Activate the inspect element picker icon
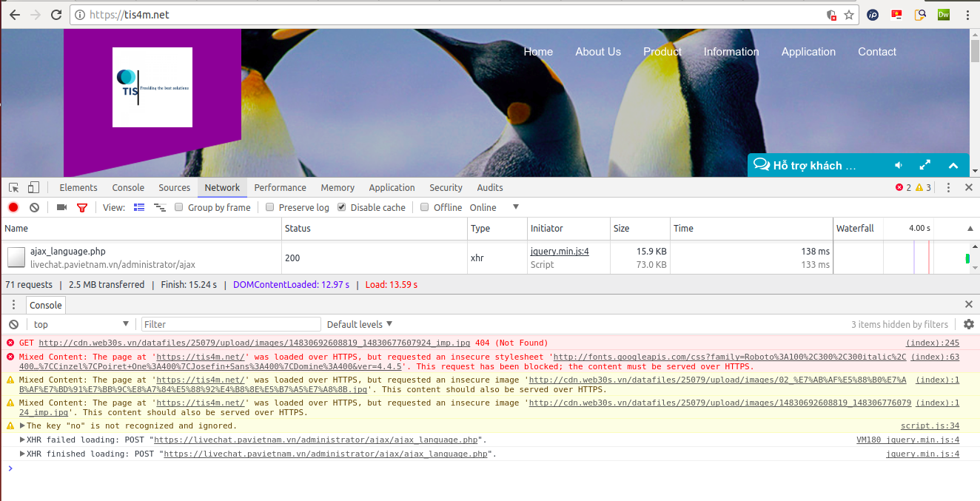The height and width of the screenshot is (501, 980). 14,187
